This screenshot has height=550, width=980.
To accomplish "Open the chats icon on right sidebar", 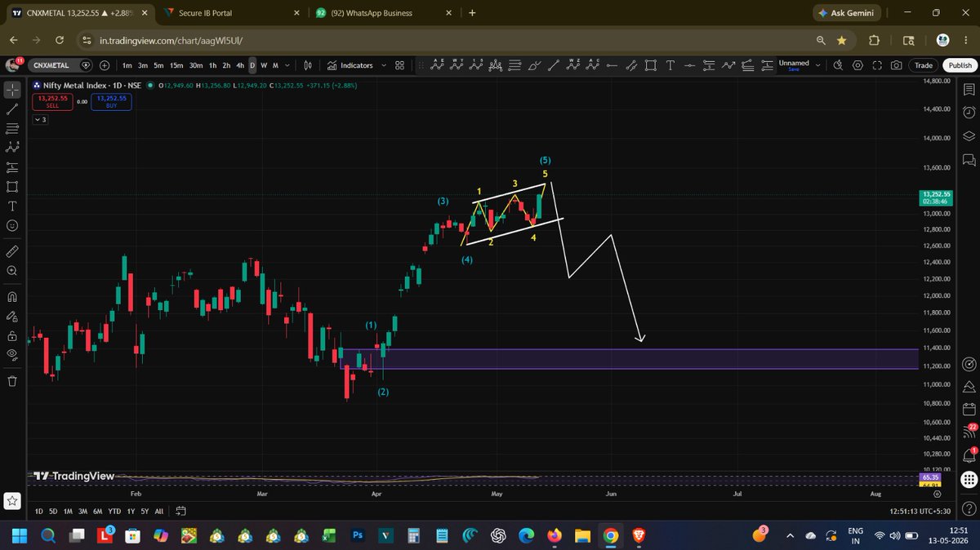I will coord(969,158).
